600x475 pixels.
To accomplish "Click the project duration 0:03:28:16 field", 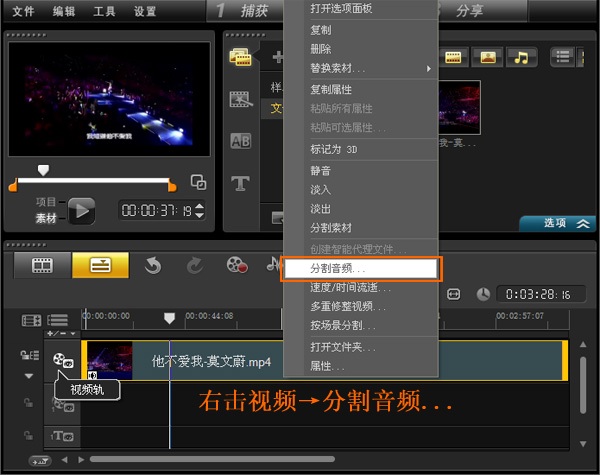I will click(541, 294).
